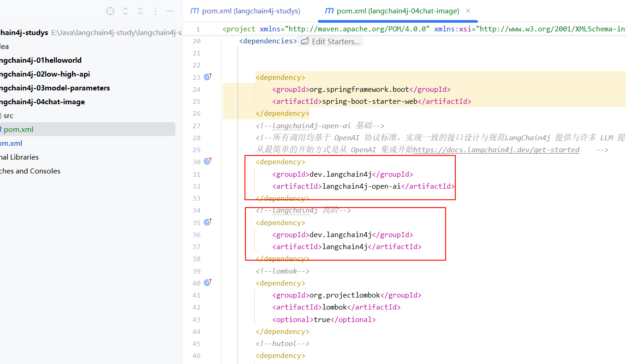Click gutter icon next to line 30

208,161
